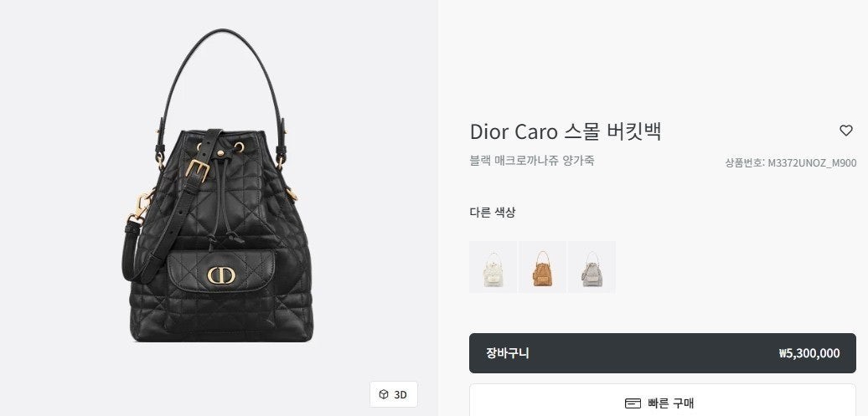Select the gray color variant thumbnail
The image size is (868, 416).
[592, 267]
